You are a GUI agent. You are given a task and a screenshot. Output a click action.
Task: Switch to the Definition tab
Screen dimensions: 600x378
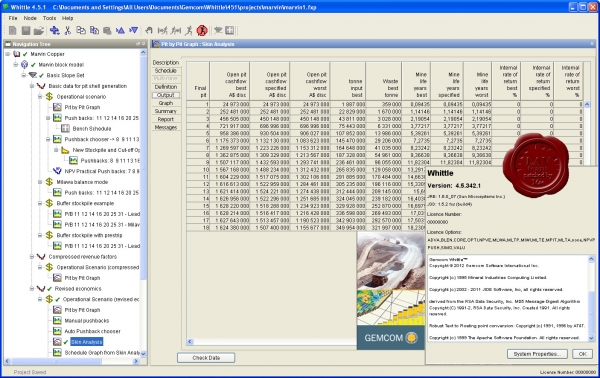[166, 87]
